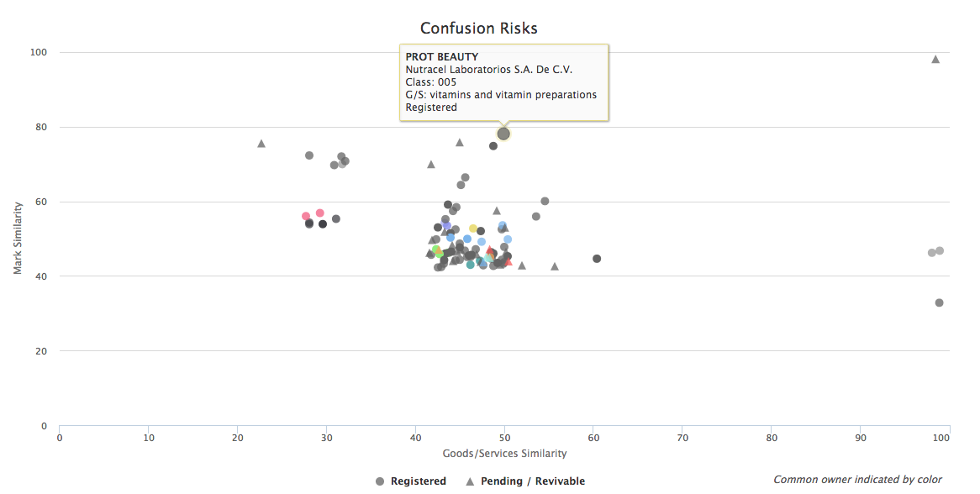Click the triangle marker near 100 mark similarity

click(935, 60)
